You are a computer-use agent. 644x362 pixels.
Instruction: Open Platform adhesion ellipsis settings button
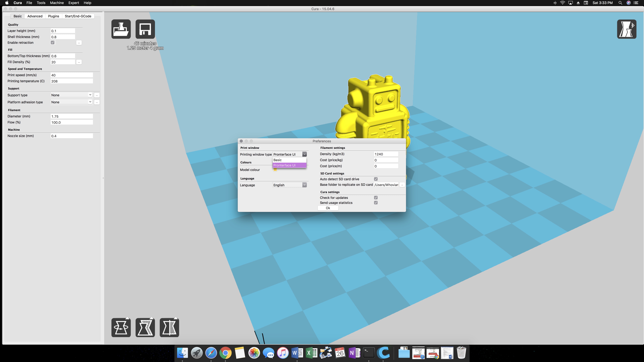pos(97,102)
